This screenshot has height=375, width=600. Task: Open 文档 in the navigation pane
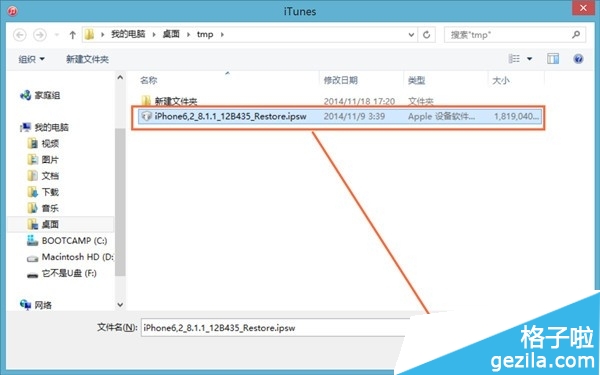point(50,176)
